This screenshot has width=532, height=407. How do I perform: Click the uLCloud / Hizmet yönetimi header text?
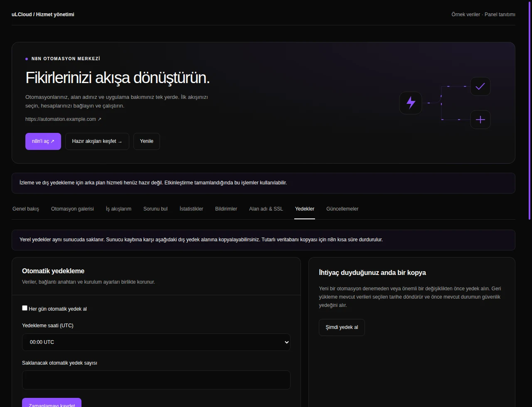(43, 15)
